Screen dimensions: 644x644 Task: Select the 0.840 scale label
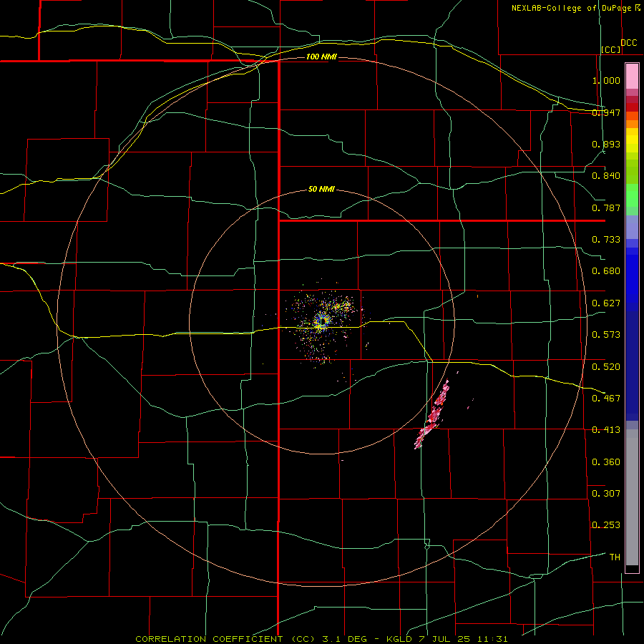[606, 176]
